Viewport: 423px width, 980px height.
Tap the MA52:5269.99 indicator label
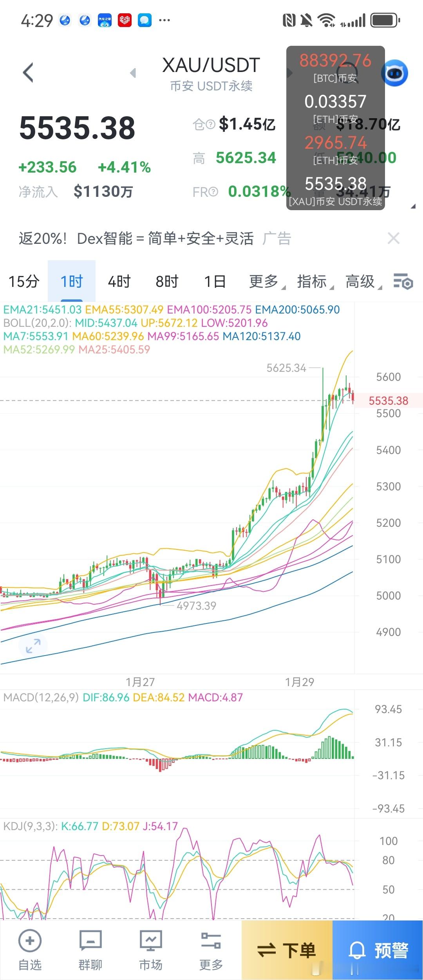[39, 349]
